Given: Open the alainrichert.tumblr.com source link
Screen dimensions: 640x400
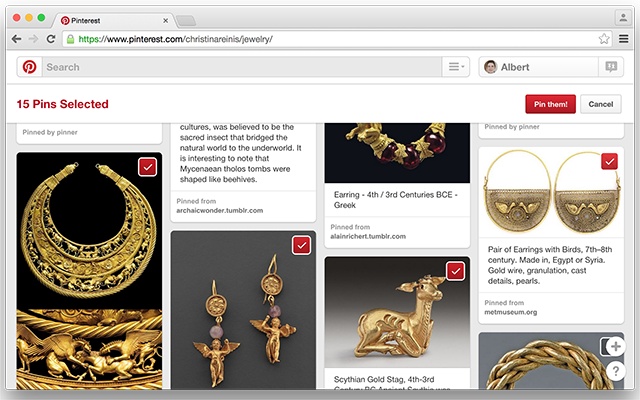Looking at the screenshot, I should (x=368, y=236).
